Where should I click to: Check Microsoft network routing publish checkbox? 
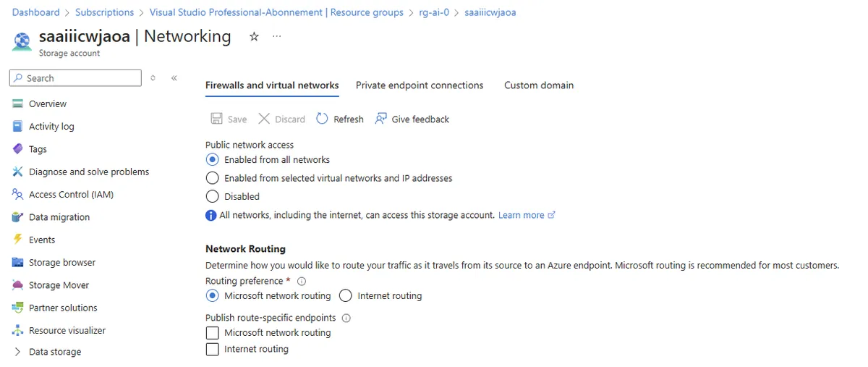click(x=212, y=333)
